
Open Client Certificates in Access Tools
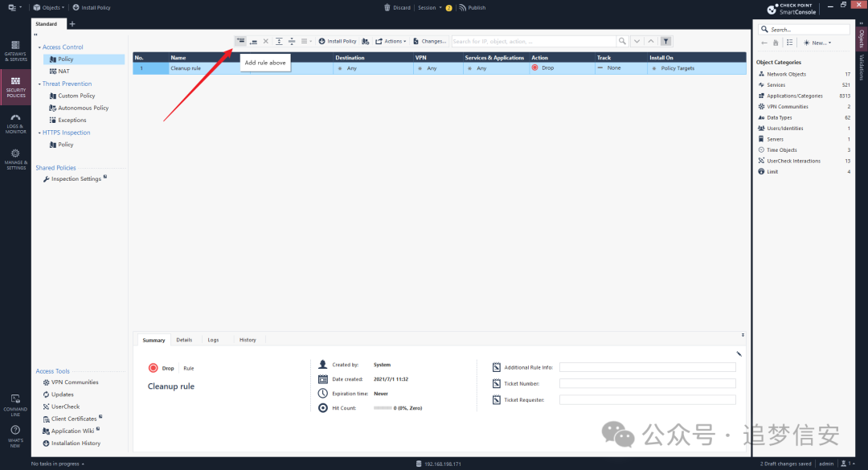pos(72,419)
